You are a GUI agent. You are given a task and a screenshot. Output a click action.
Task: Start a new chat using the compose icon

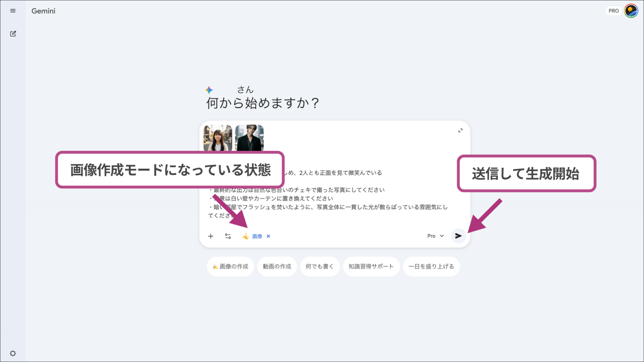pyautogui.click(x=13, y=34)
